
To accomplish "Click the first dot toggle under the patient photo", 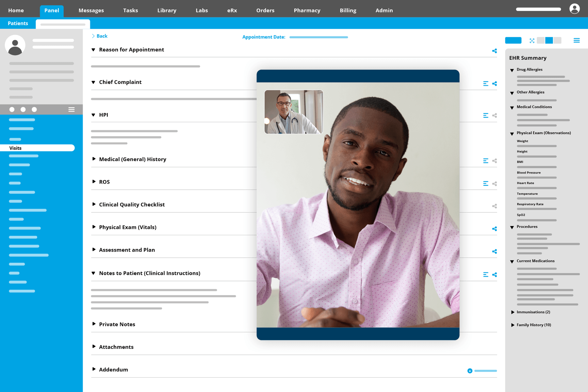I will [12, 109].
